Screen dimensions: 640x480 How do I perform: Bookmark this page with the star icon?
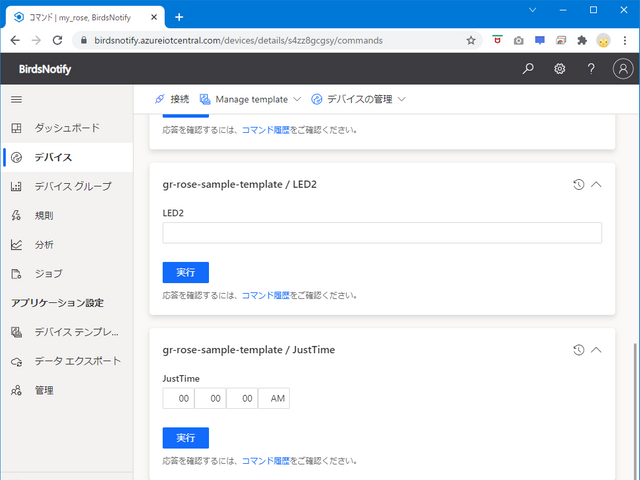[x=471, y=40]
